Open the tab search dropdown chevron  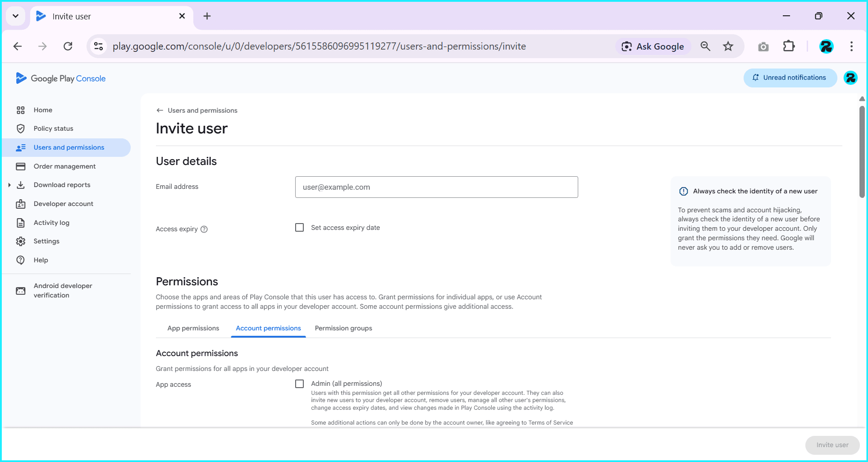click(x=15, y=16)
